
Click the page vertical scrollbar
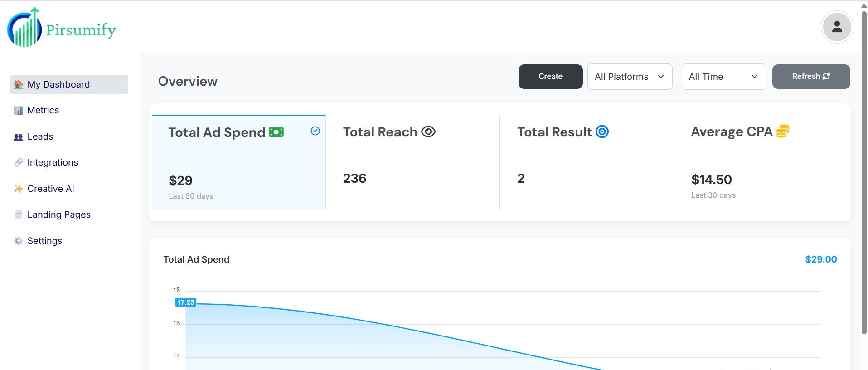click(x=864, y=172)
